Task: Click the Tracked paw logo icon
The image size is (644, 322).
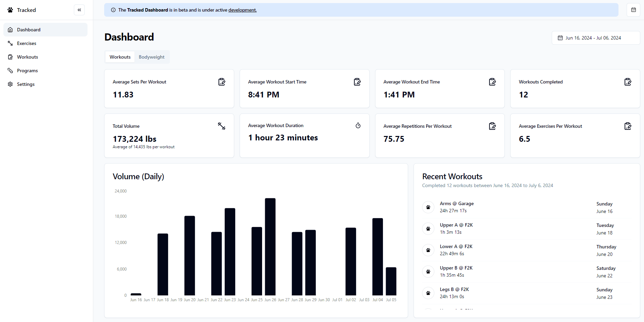Action: [x=10, y=10]
